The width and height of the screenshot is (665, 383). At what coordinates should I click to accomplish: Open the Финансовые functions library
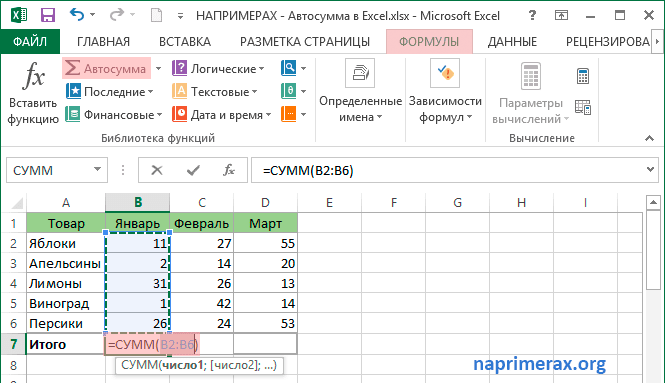(x=114, y=115)
